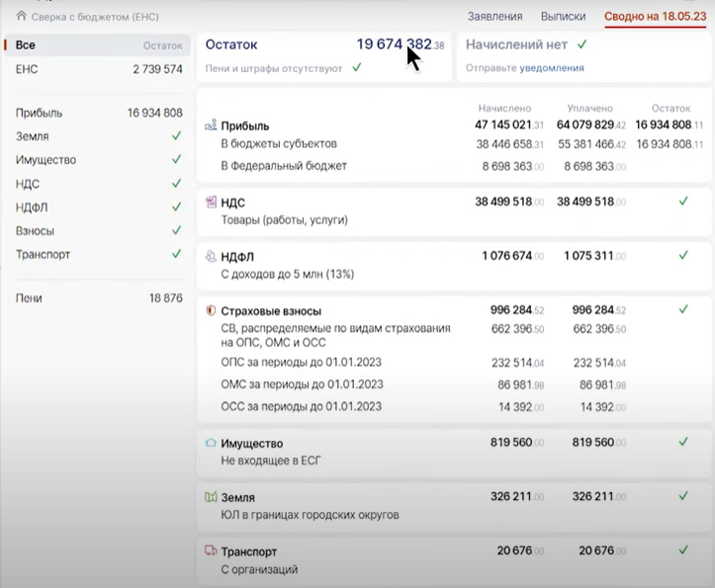
Task: Click the sidebar checkmark beside Взносы
Action: point(176,230)
